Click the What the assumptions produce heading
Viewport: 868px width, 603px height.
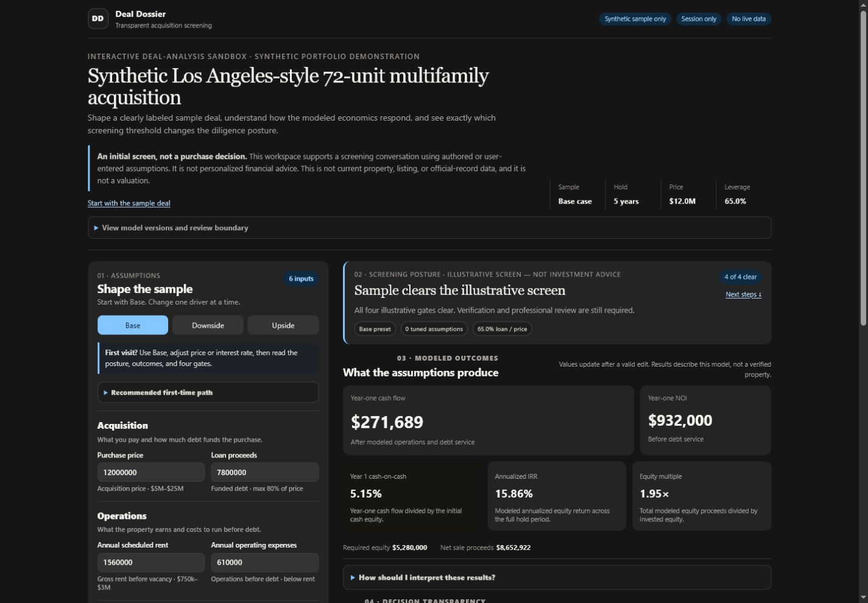pos(420,373)
